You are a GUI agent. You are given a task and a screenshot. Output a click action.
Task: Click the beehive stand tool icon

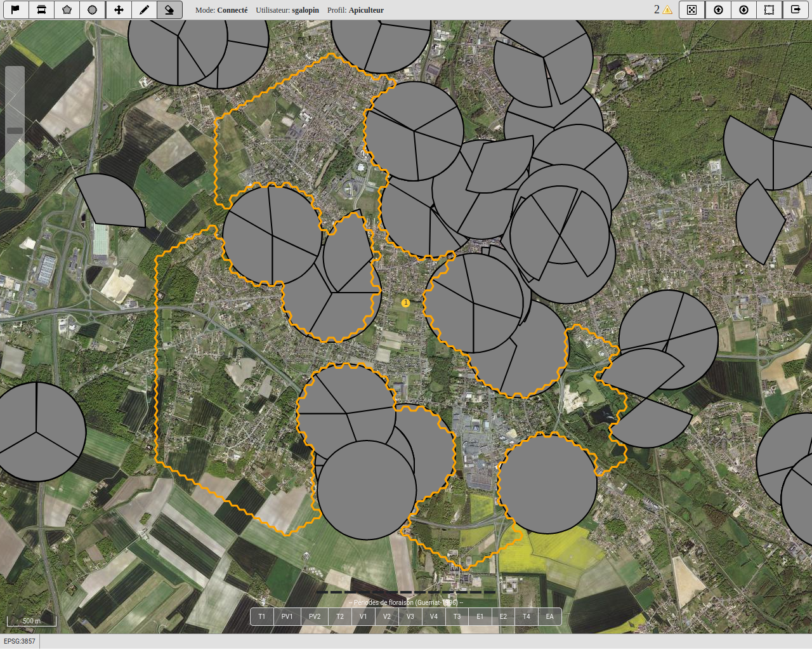pyautogui.click(x=41, y=10)
